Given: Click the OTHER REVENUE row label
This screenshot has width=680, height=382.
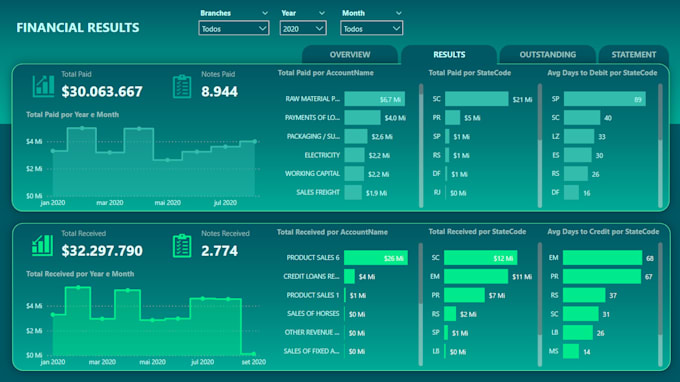Looking at the screenshot, I should 312,332.
